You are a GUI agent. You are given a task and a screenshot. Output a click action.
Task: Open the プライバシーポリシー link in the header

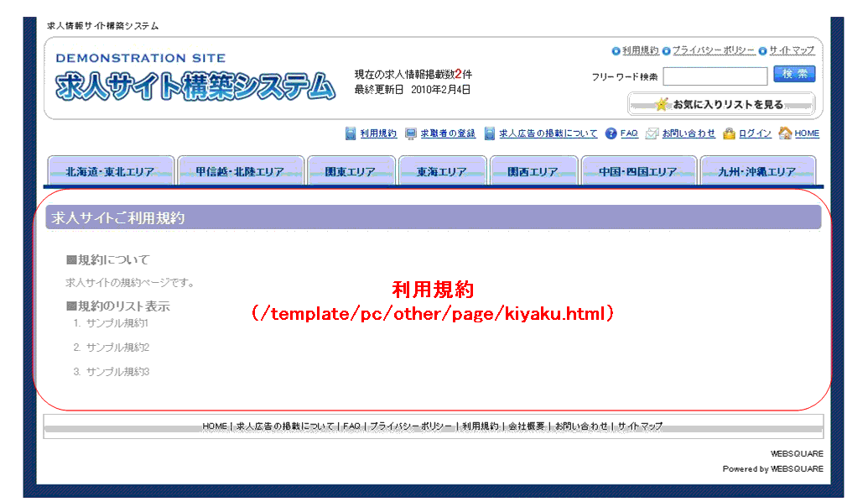713,50
